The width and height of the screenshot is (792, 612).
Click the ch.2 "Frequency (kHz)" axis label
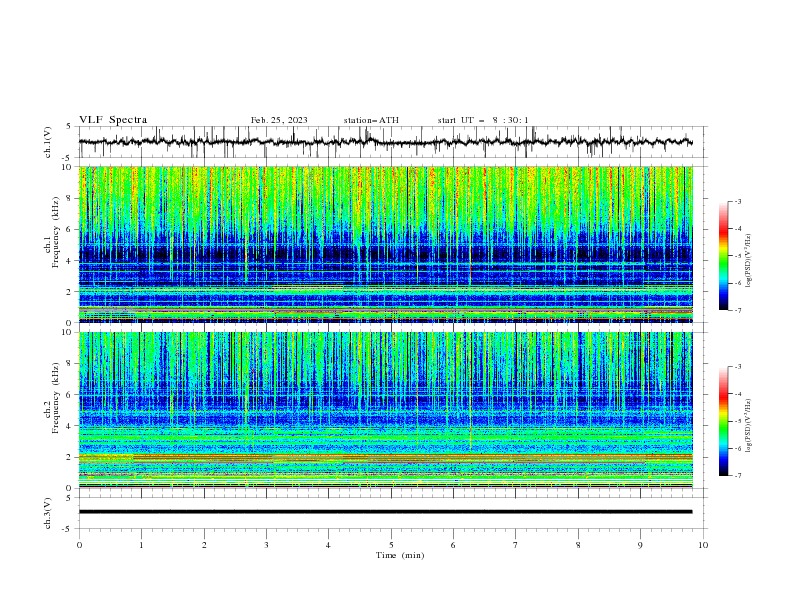(56, 398)
